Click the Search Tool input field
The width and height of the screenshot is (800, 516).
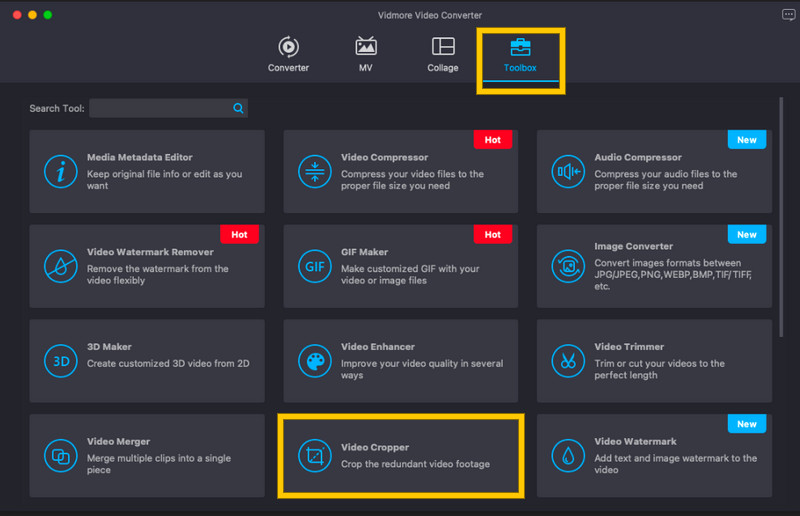point(160,108)
